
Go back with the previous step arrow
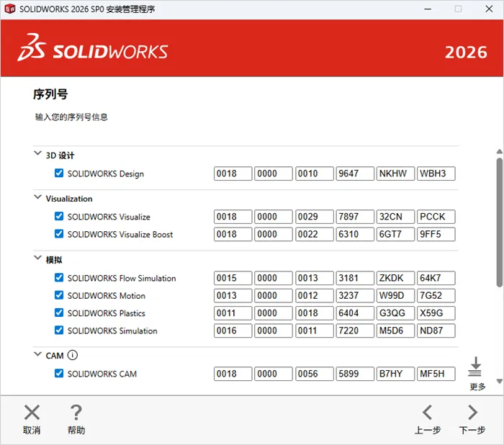pos(427,413)
